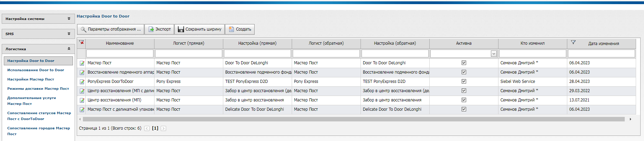The image size is (644, 141).
Task: Click the Создать button
Action: [x=240, y=29]
